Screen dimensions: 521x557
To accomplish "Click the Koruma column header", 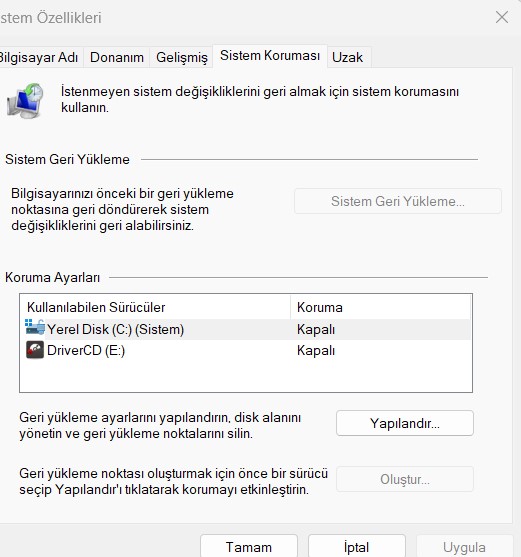I will (381, 307).
